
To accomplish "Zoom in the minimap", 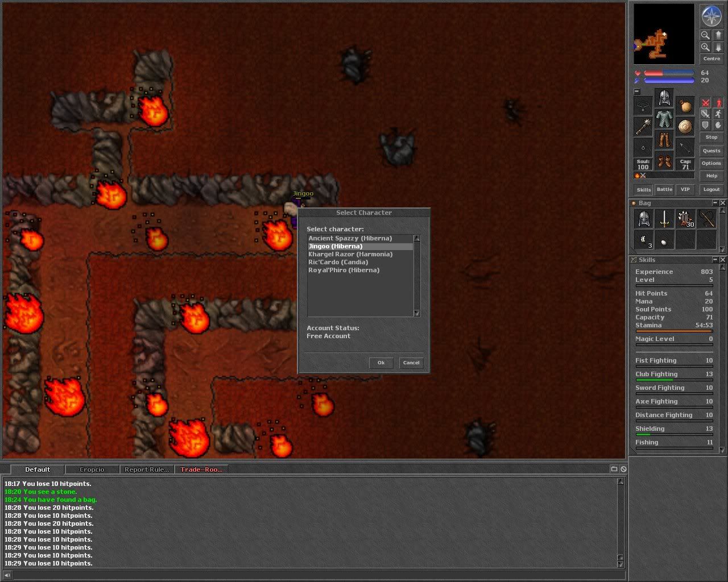I will click(x=705, y=47).
